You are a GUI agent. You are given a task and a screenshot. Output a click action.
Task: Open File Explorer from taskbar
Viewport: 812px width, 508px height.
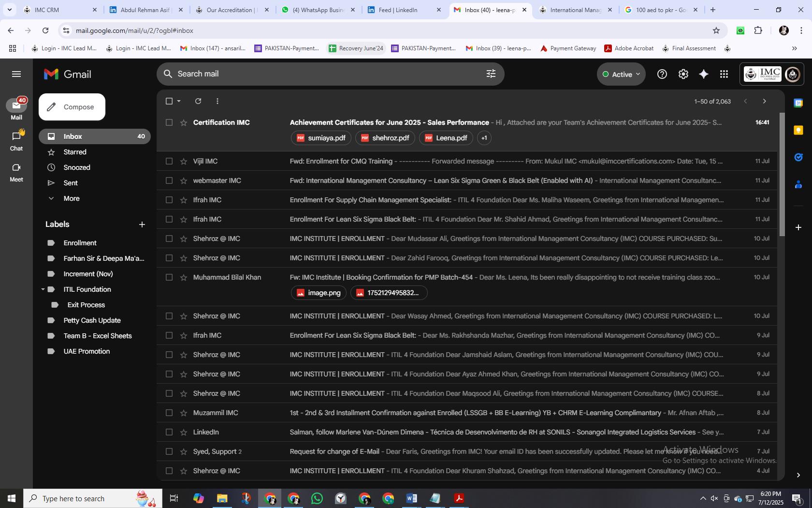[222, 498]
